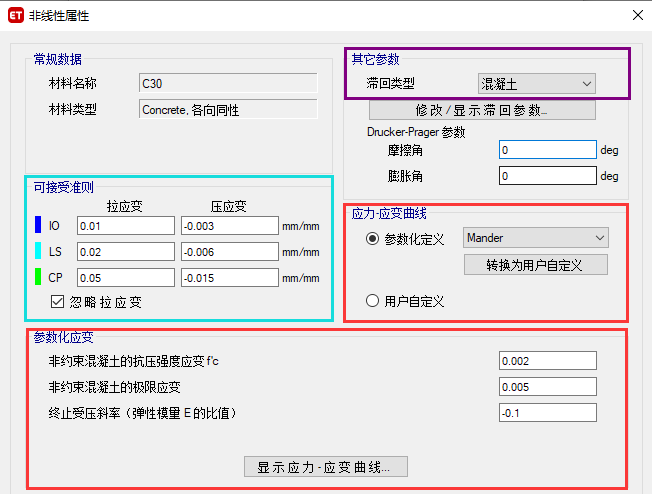Click the LS 拉应变 field 0.02

click(126, 252)
